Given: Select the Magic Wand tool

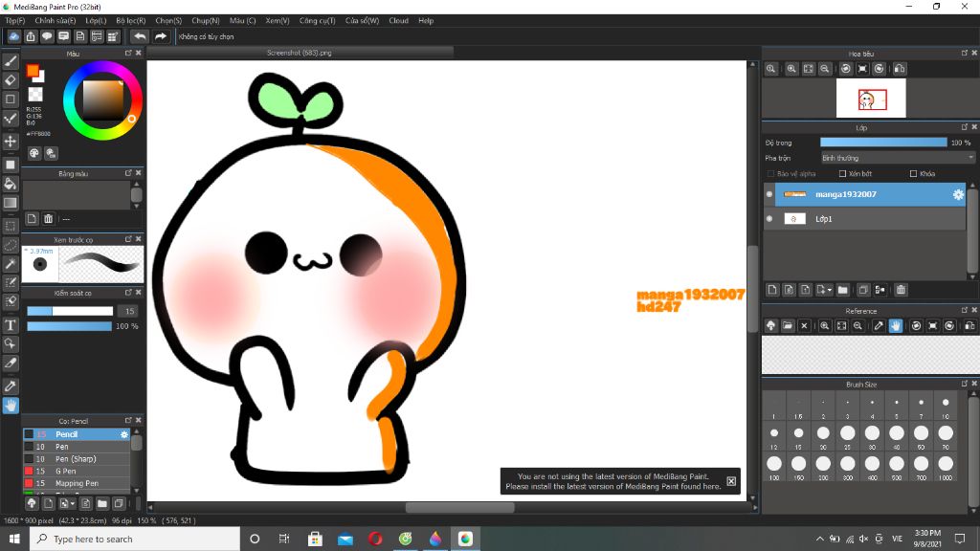Looking at the screenshot, I should [11, 264].
